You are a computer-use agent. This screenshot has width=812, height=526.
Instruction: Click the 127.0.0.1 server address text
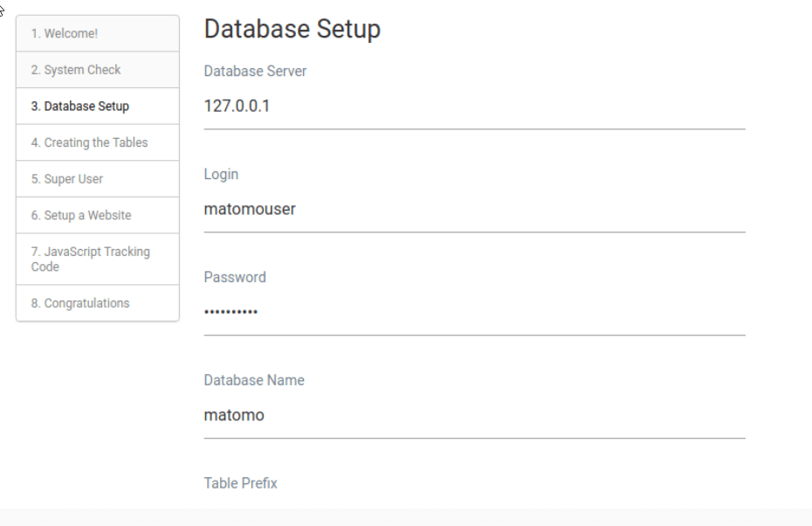(237, 107)
